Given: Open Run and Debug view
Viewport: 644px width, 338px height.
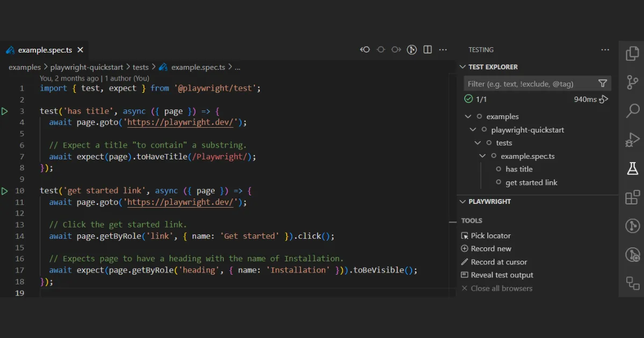Looking at the screenshot, I should point(633,140).
